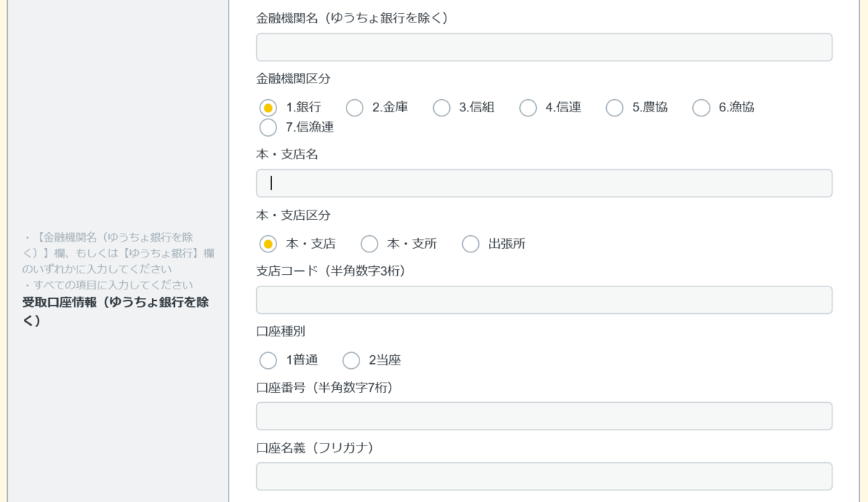Click the 口座番号 input field
The width and height of the screenshot is (868, 502).
[544, 416]
